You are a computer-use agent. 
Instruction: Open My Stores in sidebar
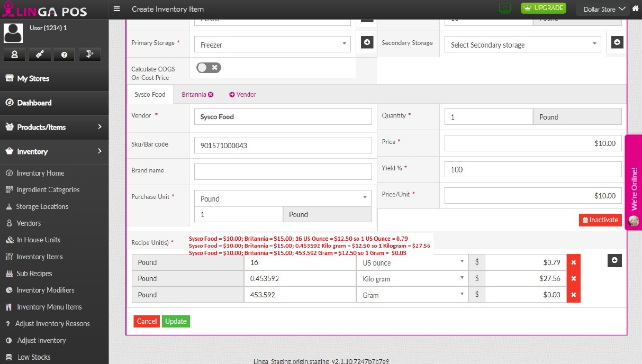pyautogui.click(x=54, y=78)
